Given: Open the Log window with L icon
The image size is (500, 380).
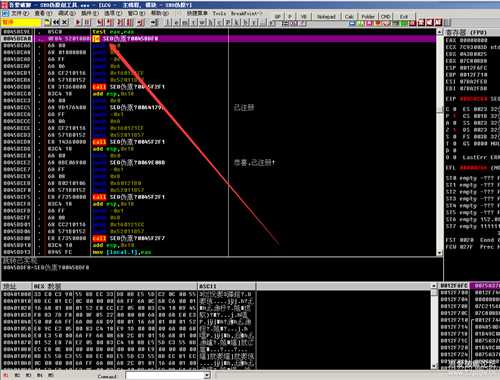Looking at the screenshot, I should coord(169,22).
